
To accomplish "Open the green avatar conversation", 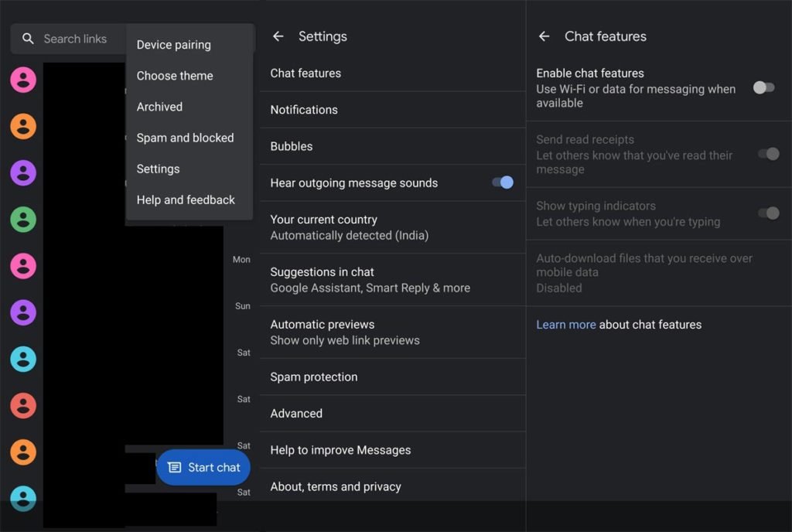I will pyautogui.click(x=22, y=219).
